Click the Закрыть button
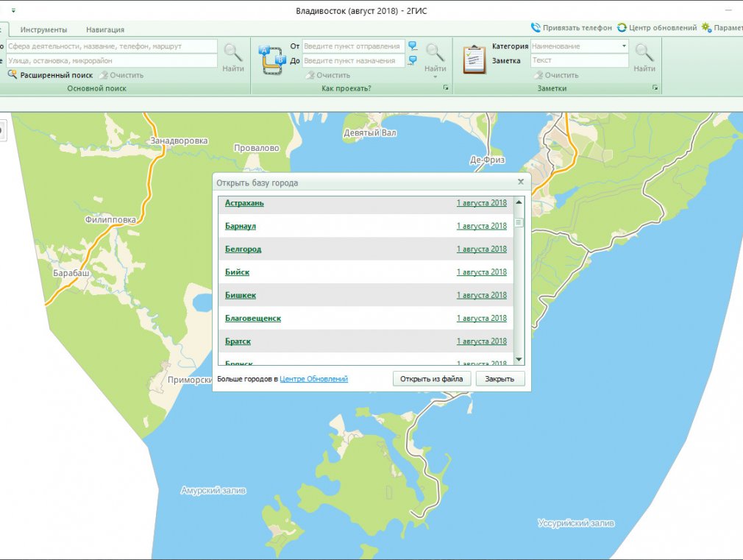 coord(500,379)
